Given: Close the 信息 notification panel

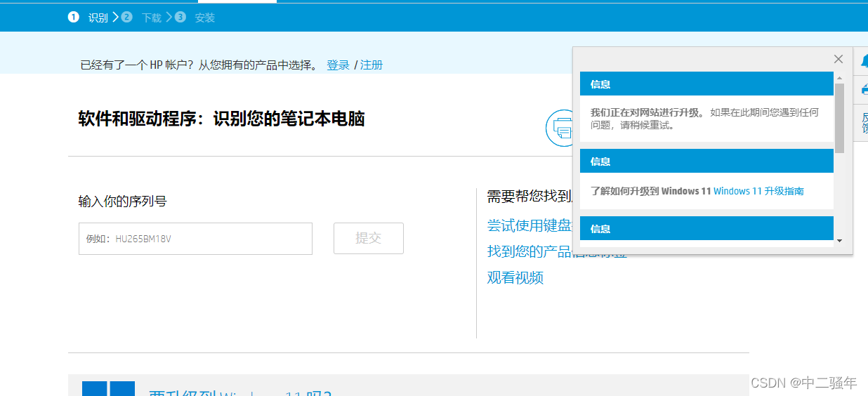Looking at the screenshot, I should (x=838, y=59).
